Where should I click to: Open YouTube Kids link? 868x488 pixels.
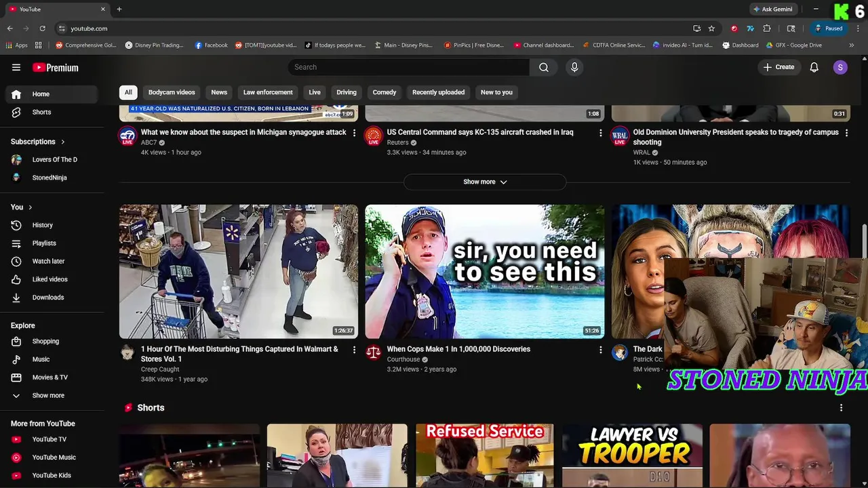coord(52,475)
